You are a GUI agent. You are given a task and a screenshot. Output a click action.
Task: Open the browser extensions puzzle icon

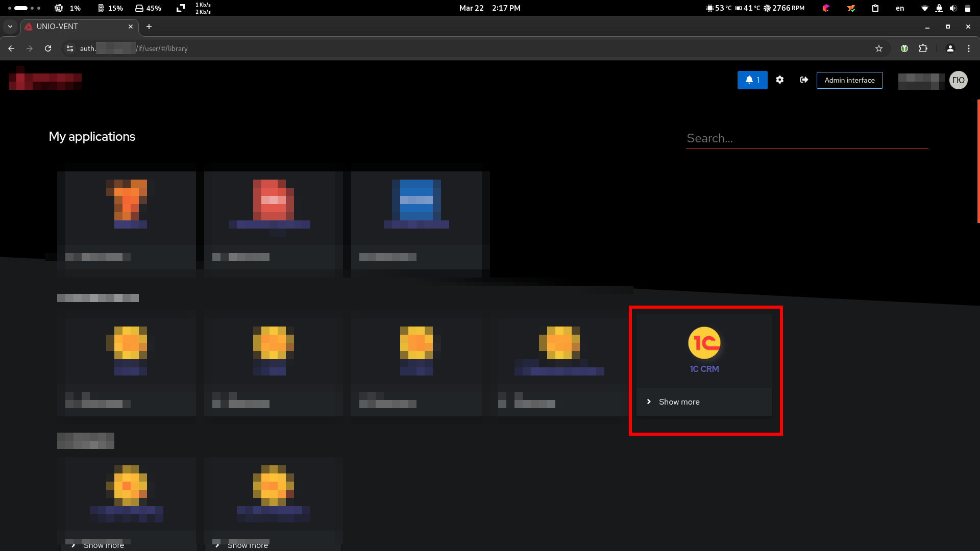pyautogui.click(x=923, y=48)
